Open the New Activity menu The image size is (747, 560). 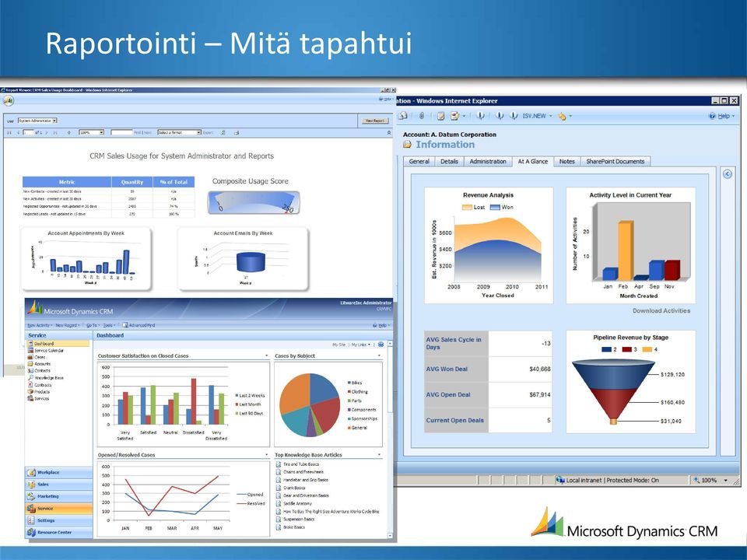(40, 325)
